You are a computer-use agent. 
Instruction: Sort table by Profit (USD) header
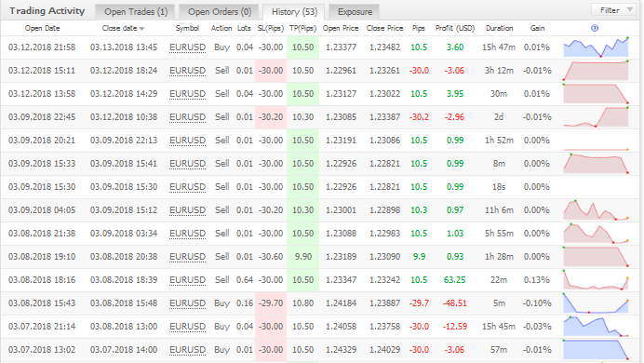[455, 28]
